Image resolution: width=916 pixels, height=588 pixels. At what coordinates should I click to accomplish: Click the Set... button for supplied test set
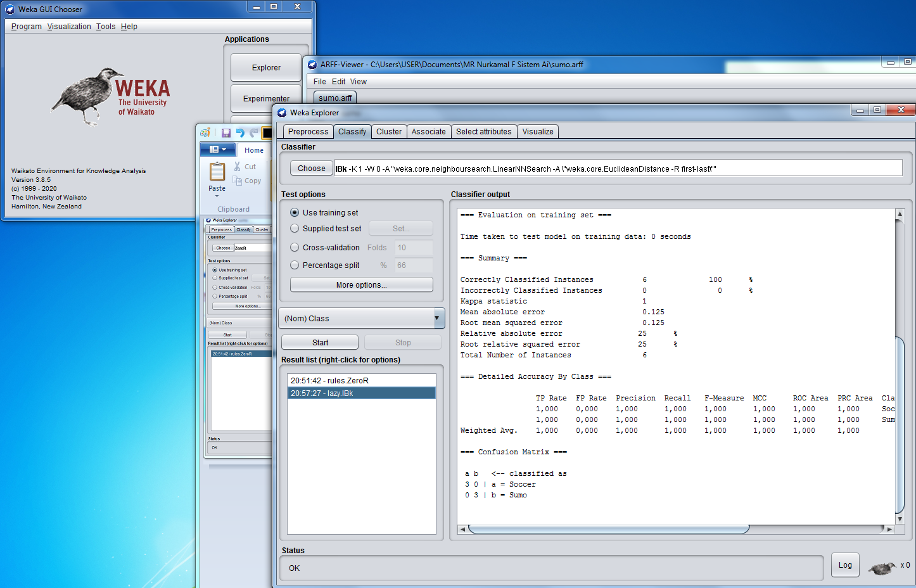tap(401, 228)
